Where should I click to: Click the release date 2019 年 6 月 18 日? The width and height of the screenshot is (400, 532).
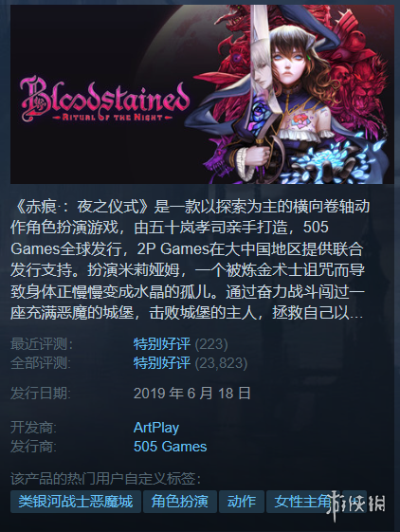click(x=192, y=394)
